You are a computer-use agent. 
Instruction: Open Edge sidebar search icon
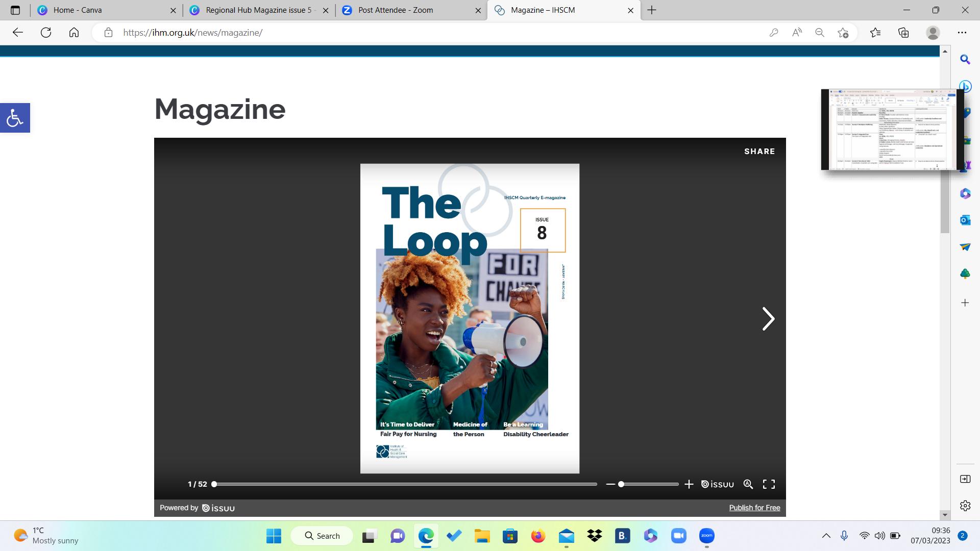pos(965,60)
